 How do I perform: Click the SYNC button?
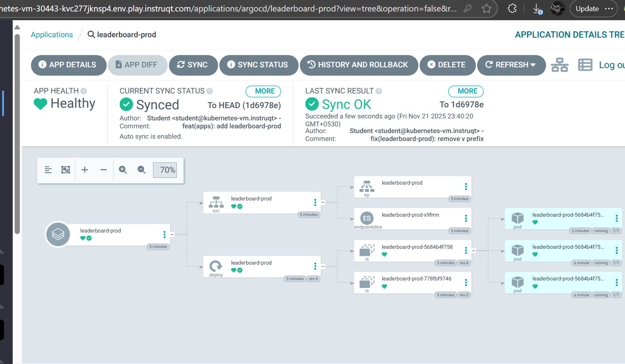[x=193, y=65]
